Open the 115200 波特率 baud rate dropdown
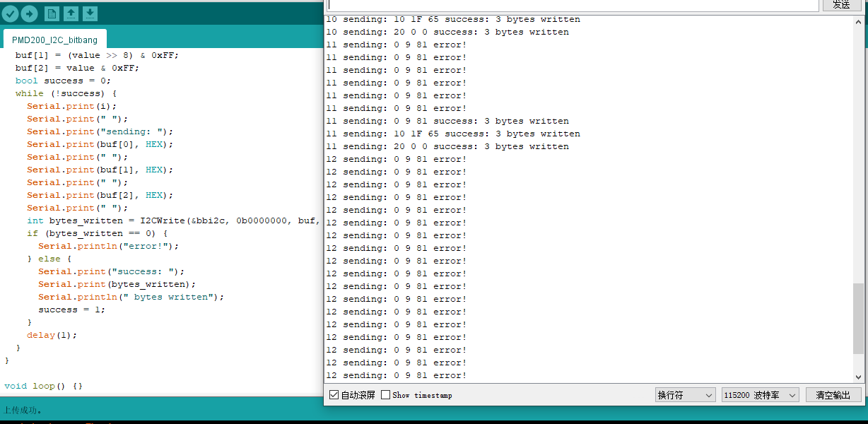This screenshot has width=868, height=424. click(x=760, y=395)
